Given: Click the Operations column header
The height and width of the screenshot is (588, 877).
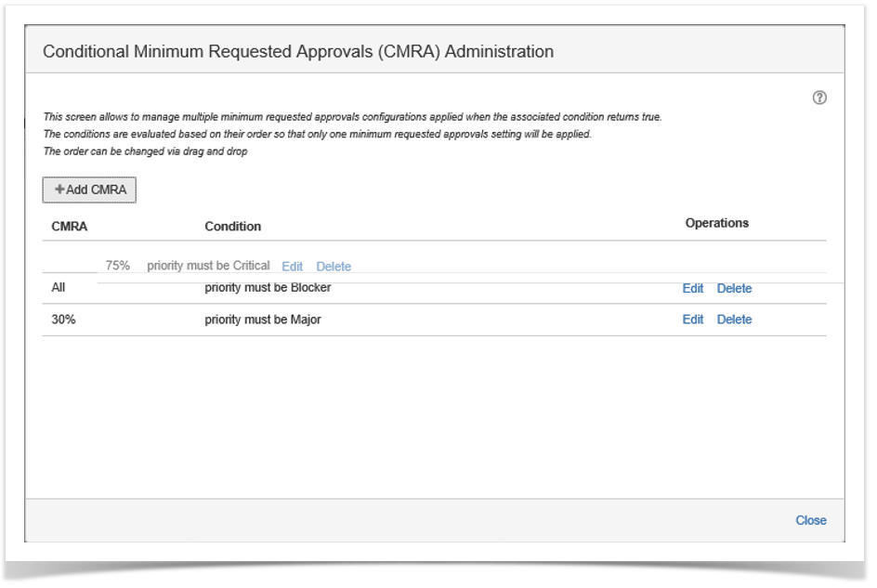Looking at the screenshot, I should [716, 223].
